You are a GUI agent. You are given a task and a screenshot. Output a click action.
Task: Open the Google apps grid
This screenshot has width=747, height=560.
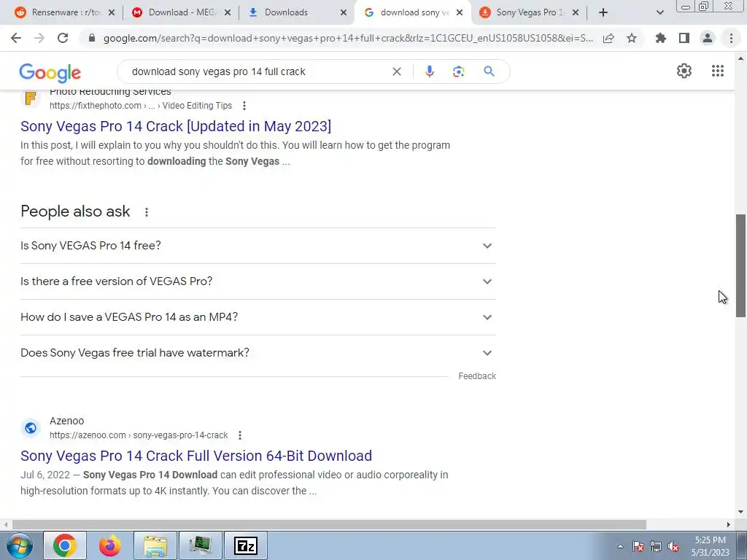tap(718, 71)
